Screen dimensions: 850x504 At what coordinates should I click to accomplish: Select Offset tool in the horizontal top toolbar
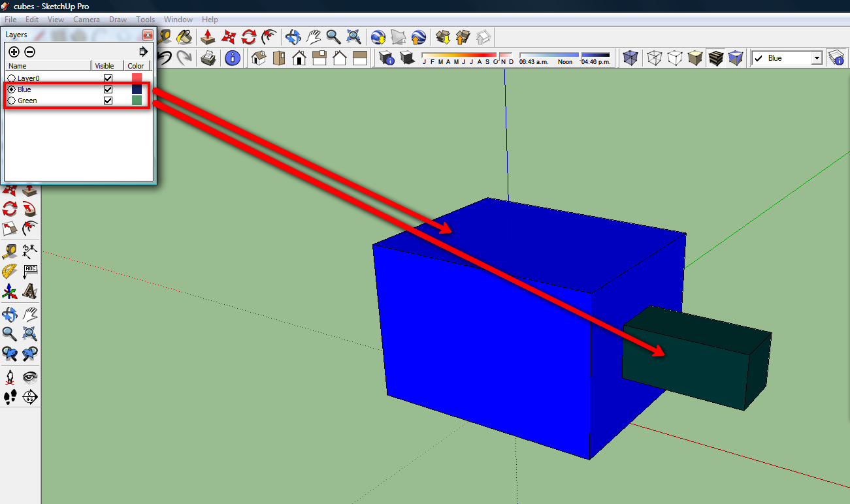(x=268, y=36)
